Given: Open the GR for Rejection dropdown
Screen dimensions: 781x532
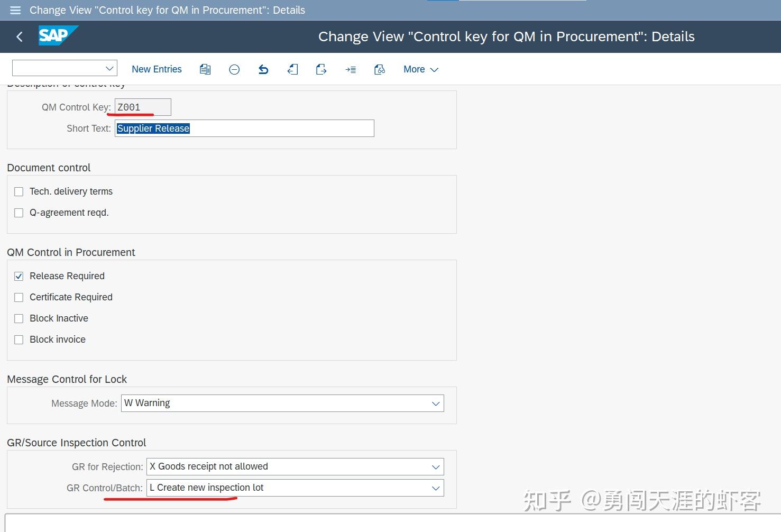Looking at the screenshot, I should (435, 466).
